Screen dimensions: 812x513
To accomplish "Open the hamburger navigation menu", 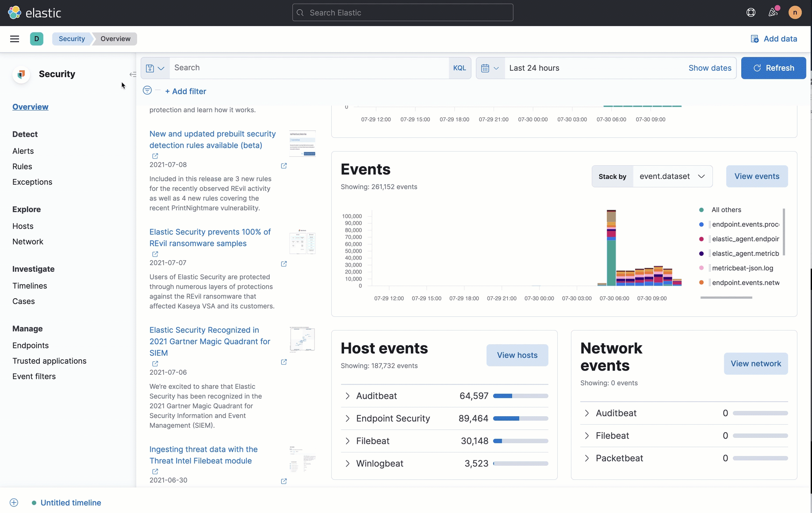I will coord(15,39).
